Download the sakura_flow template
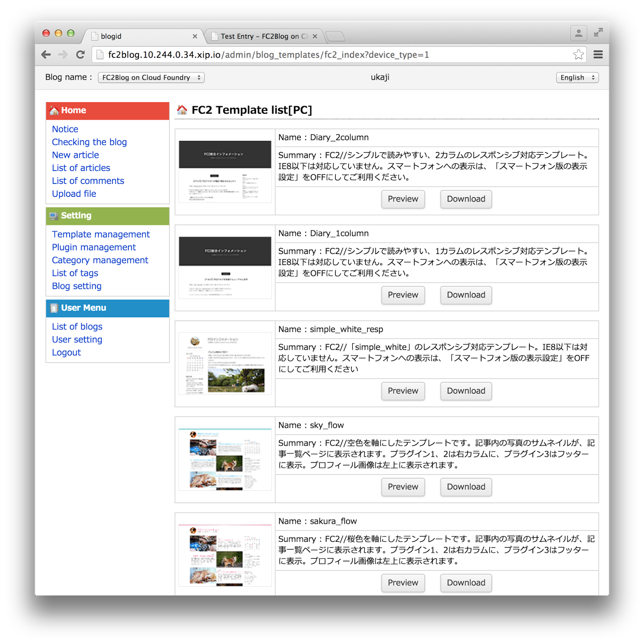 coord(466,583)
